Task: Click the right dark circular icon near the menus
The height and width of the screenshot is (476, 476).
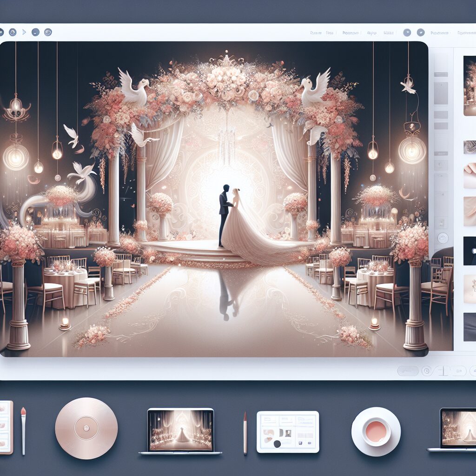Action: coord(421,33)
